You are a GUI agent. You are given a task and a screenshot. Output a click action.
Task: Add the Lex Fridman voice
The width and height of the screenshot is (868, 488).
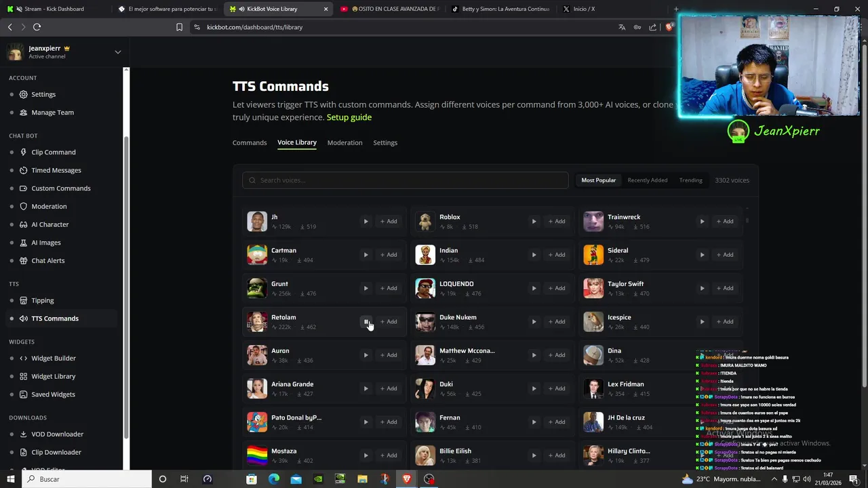pos(725,388)
